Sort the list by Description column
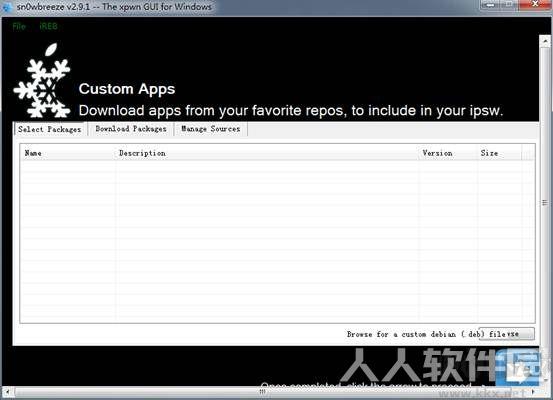553x400 pixels. click(267, 153)
